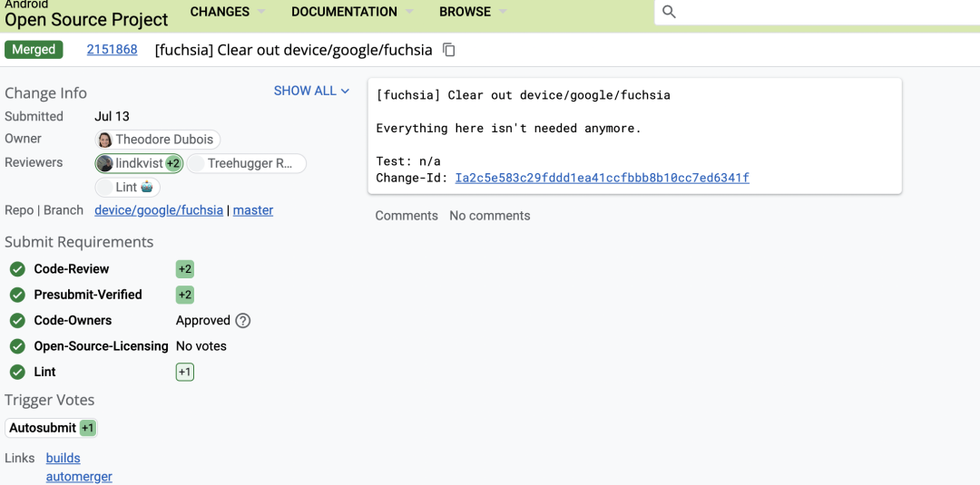
Task: Click the Presubmit-Verified green checkmark icon
Action: pos(17,295)
